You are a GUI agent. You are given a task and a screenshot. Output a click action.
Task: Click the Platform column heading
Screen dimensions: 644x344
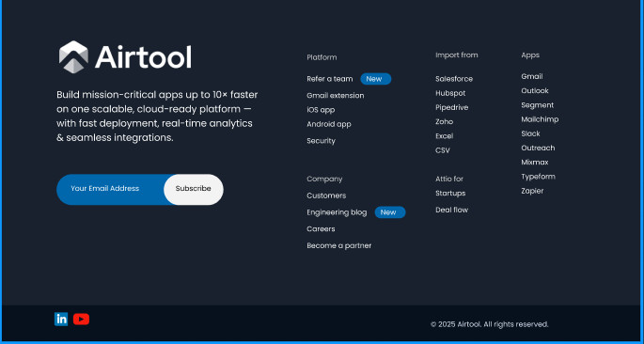pyautogui.click(x=322, y=57)
